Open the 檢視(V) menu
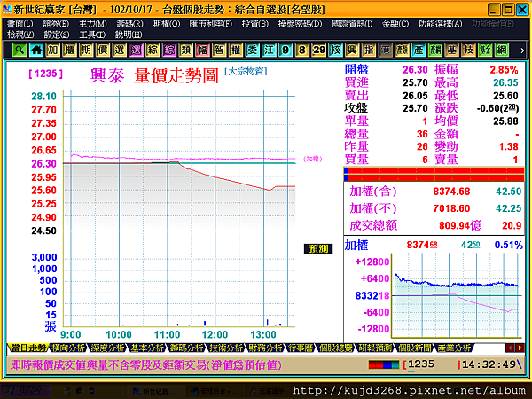 click(x=20, y=35)
